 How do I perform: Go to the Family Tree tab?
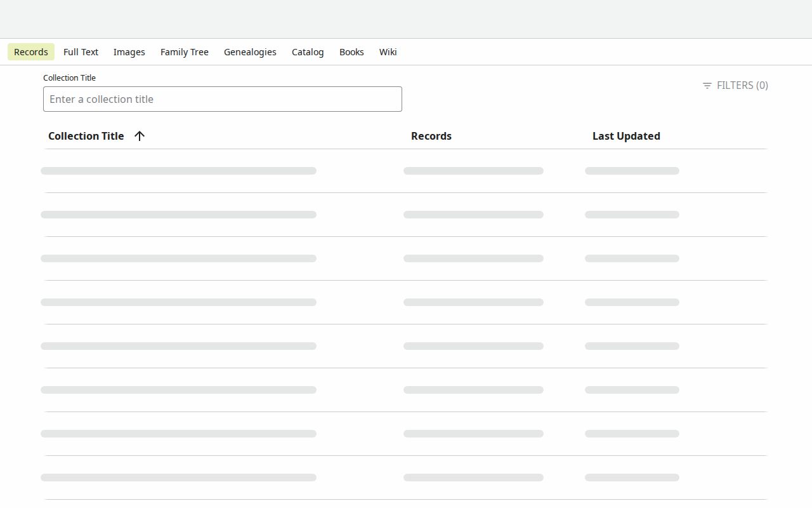pyautogui.click(x=185, y=52)
